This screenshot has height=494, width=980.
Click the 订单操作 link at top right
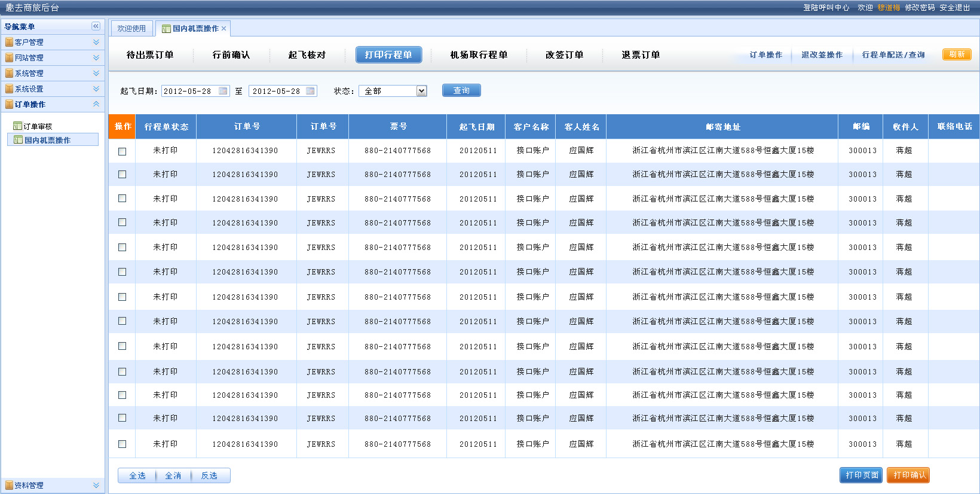(766, 55)
